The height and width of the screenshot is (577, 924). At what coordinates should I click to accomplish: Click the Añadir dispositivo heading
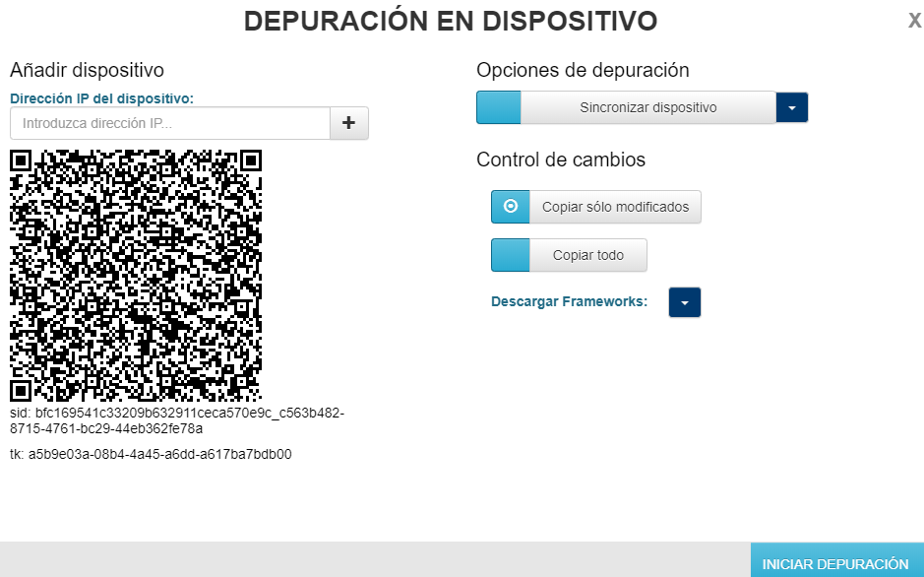pyautogui.click(x=88, y=70)
